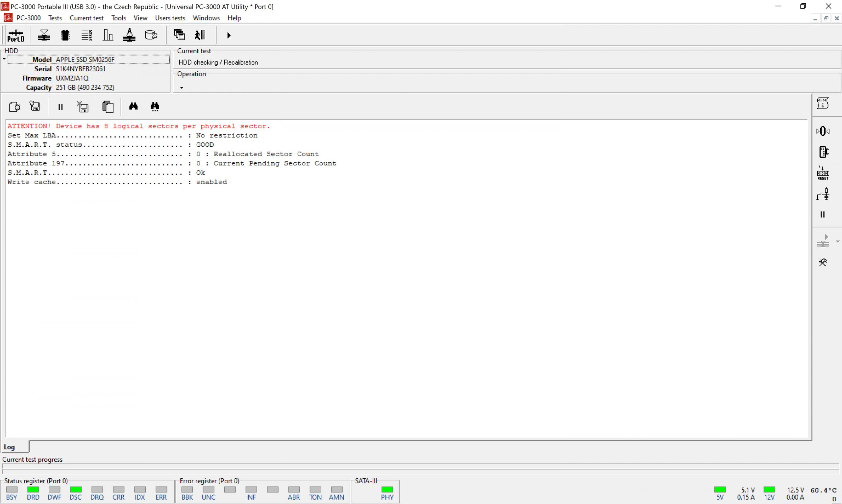Click the copy pages icon in log toolbar
This screenshot has width=842, height=504.
[108, 107]
